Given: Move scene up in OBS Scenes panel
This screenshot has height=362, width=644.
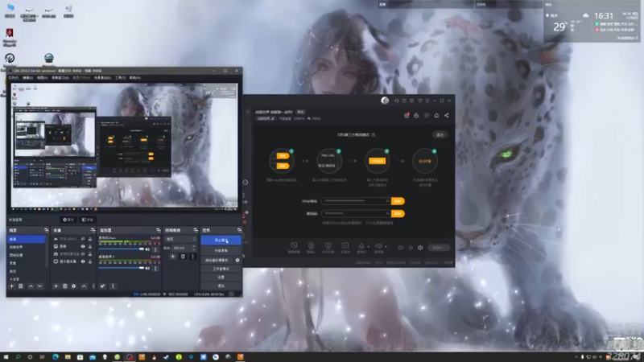Looking at the screenshot, I should click(31, 286).
